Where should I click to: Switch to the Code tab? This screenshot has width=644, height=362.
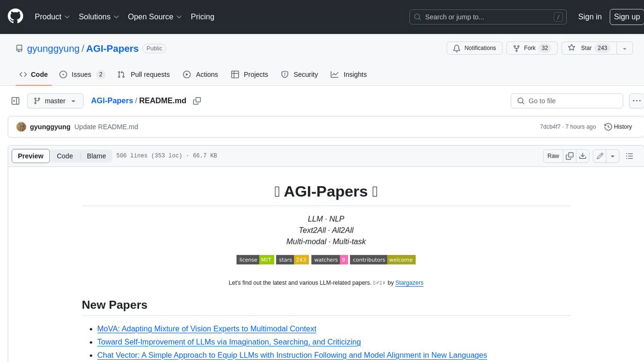coord(34,74)
